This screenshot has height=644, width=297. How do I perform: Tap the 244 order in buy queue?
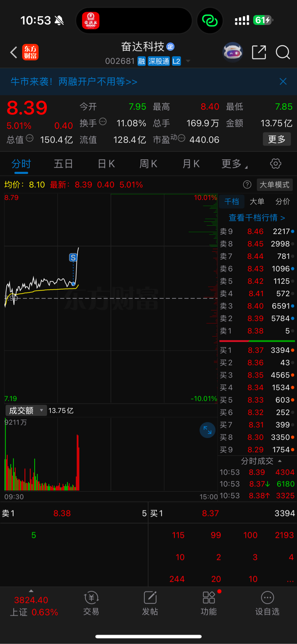pyautogui.click(x=177, y=579)
